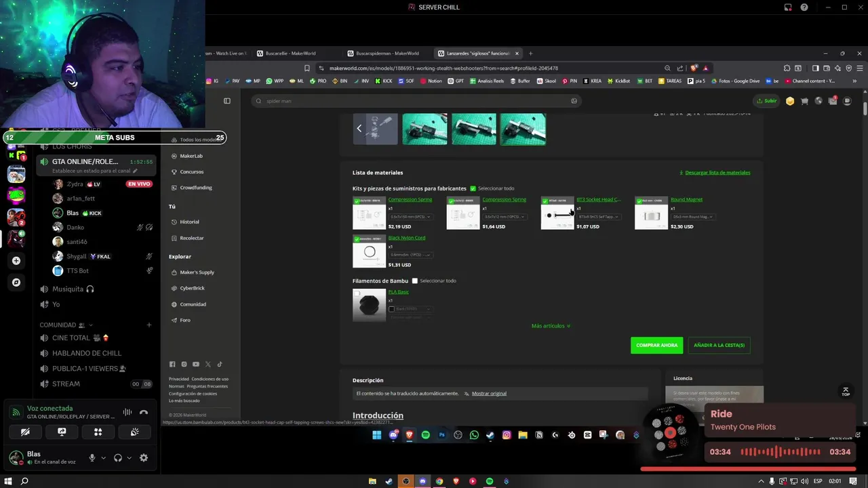The image size is (868, 488).
Task: Open 0.5x7x150 mm variant dropdown
Action: click(x=410, y=217)
